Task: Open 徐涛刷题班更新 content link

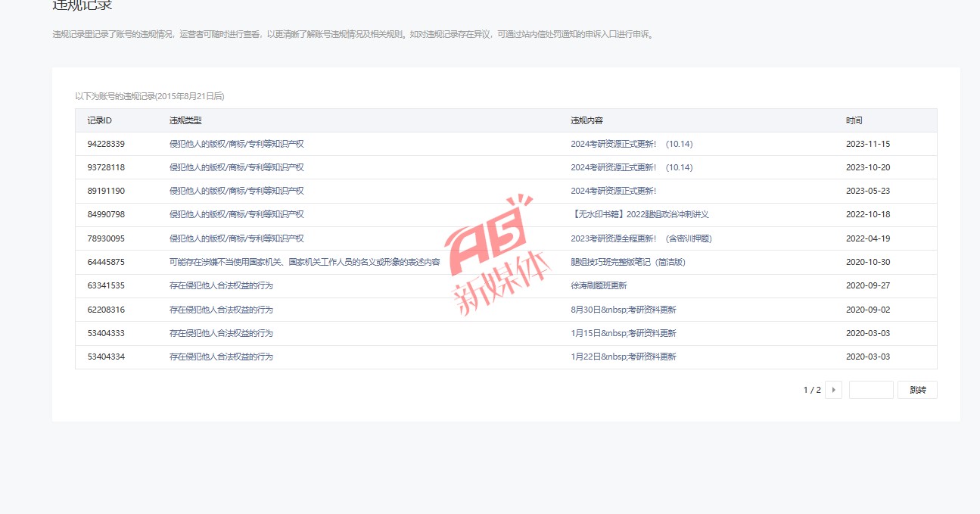Action: point(599,285)
